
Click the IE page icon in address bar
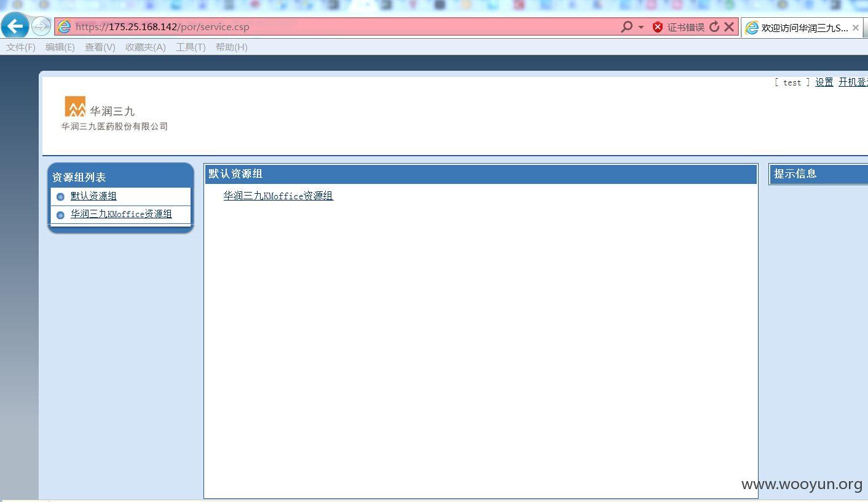coord(64,27)
